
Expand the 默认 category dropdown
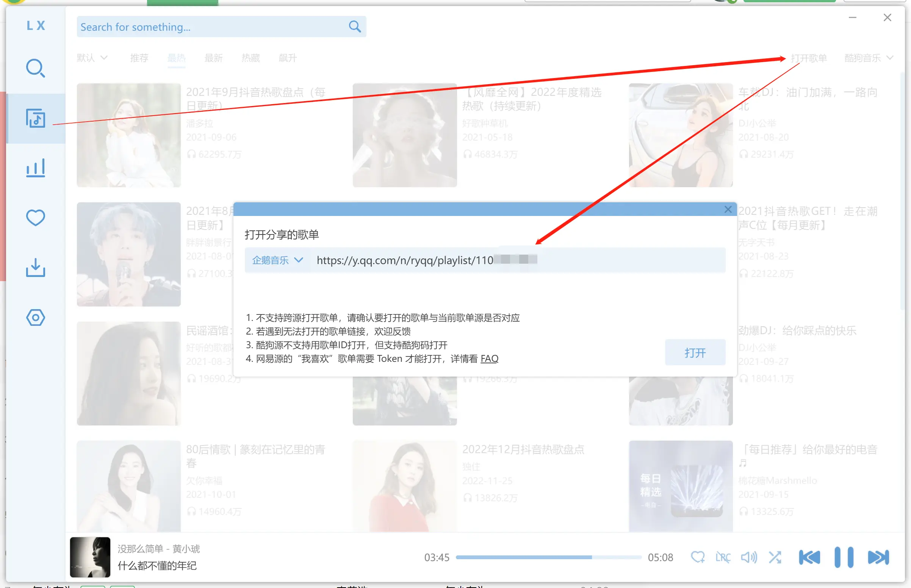92,58
